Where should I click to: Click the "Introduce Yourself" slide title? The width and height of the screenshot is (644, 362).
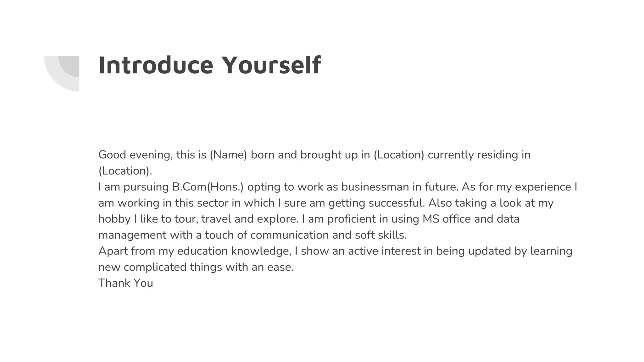coord(209,65)
